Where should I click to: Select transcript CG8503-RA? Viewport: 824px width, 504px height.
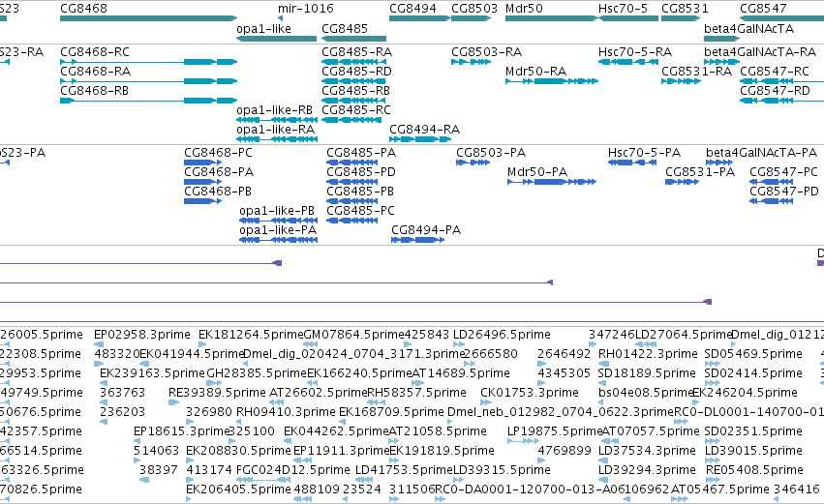click(487, 52)
